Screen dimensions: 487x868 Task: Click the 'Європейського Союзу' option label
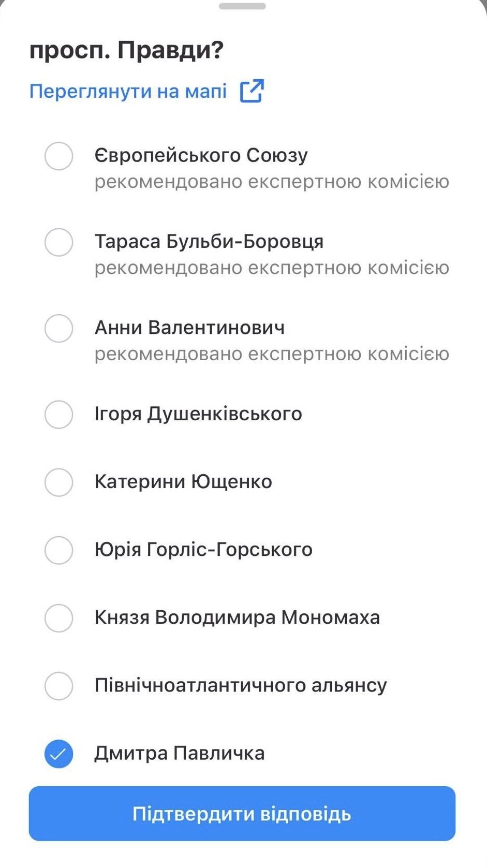pyautogui.click(x=201, y=155)
